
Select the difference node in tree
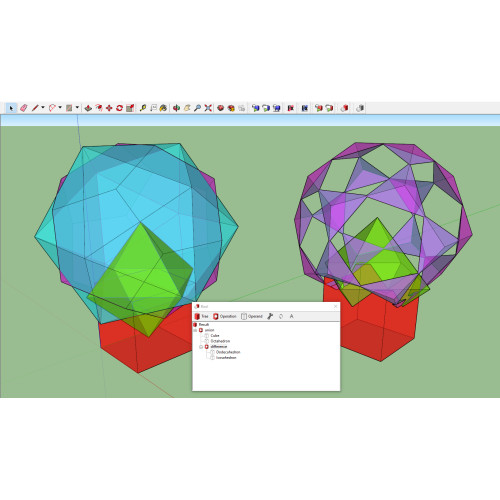[219, 347]
